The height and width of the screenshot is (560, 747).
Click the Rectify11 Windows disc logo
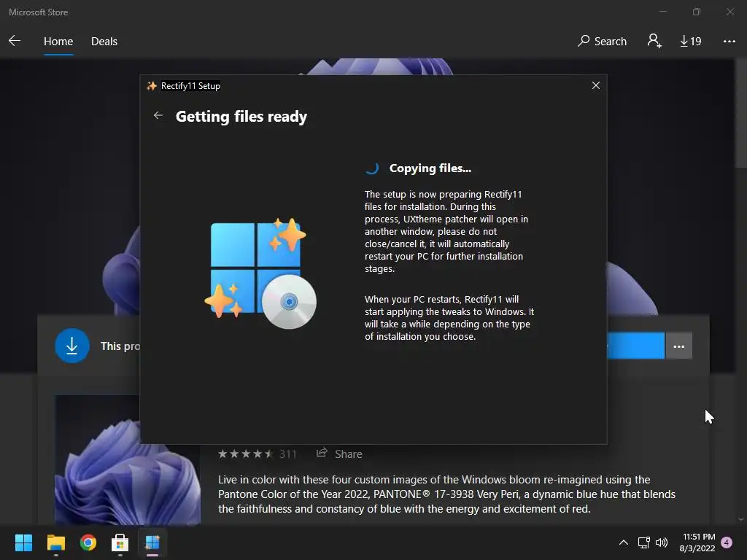coord(260,273)
